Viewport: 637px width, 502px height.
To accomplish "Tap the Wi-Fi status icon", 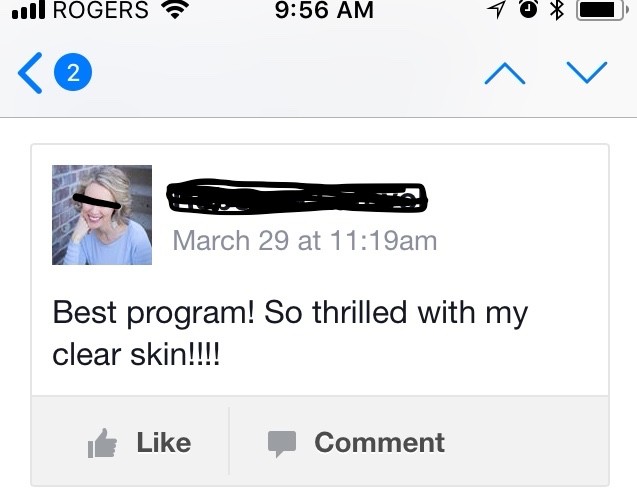I will click(x=175, y=10).
